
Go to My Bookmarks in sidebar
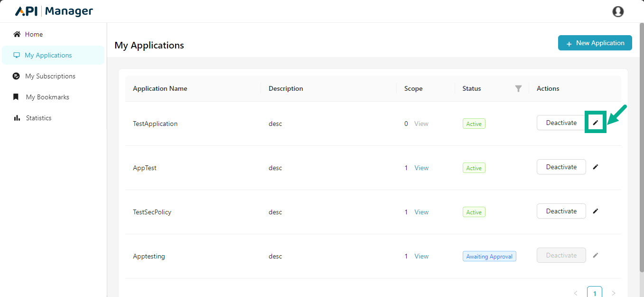point(47,97)
